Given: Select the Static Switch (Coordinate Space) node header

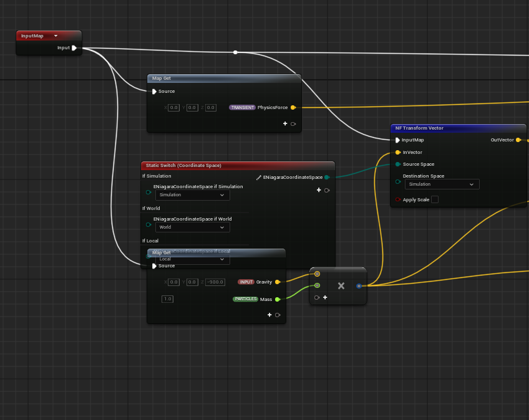Looking at the screenshot, I should [x=238, y=166].
